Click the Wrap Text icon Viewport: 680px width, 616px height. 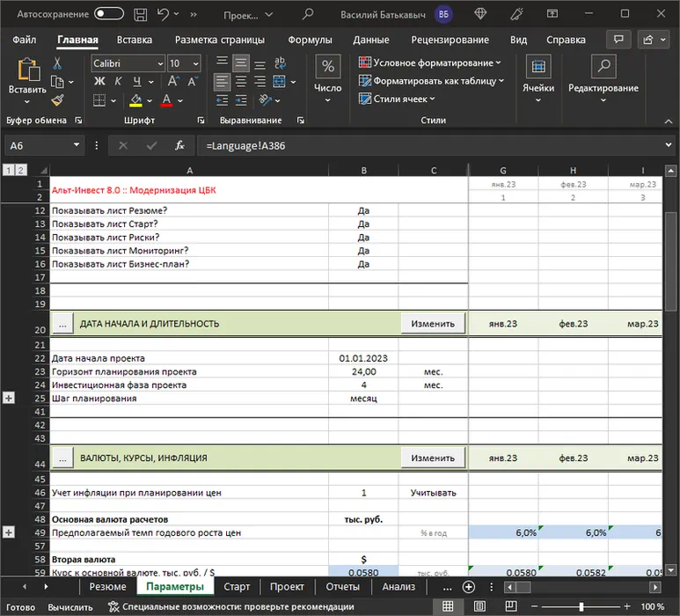(x=280, y=63)
